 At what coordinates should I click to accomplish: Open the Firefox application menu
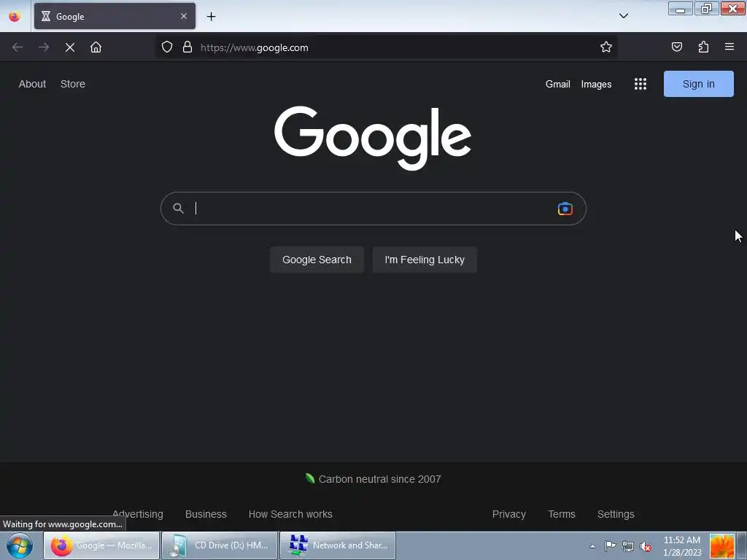[729, 47]
